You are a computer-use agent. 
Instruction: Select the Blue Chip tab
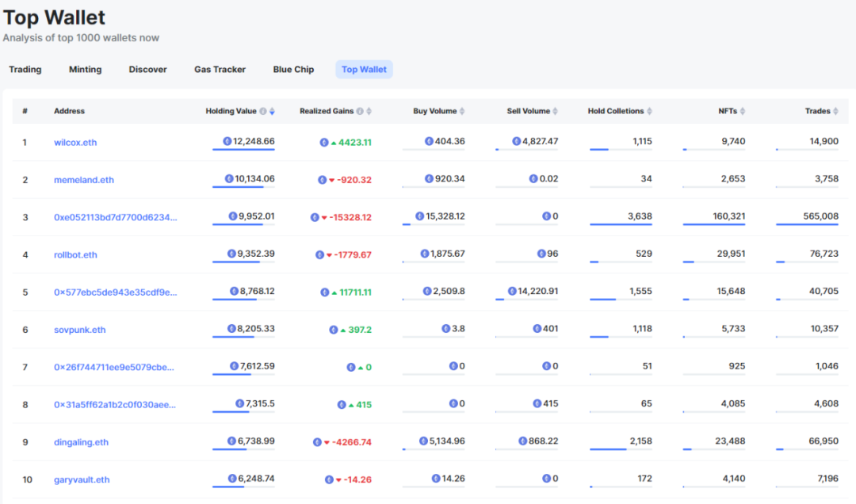coord(294,70)
